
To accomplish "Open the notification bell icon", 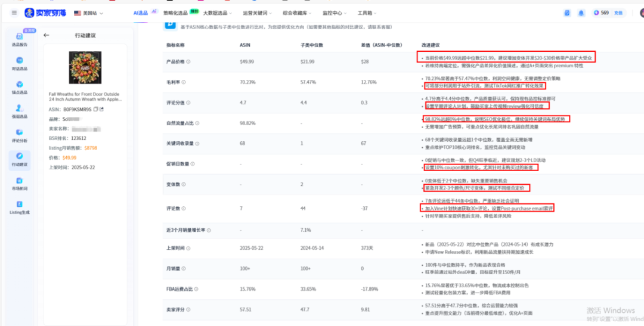I will point(581,13).
